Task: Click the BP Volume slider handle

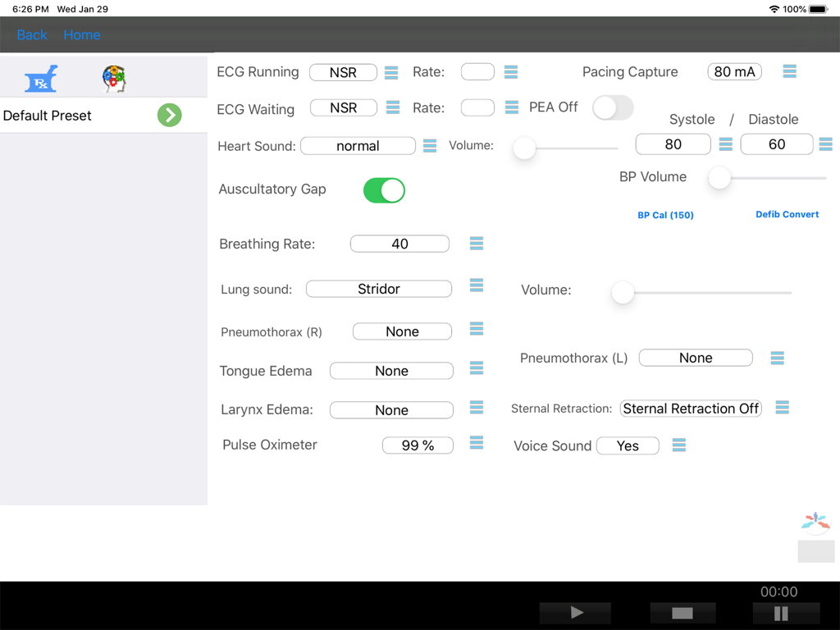Action: click(719, 177)
